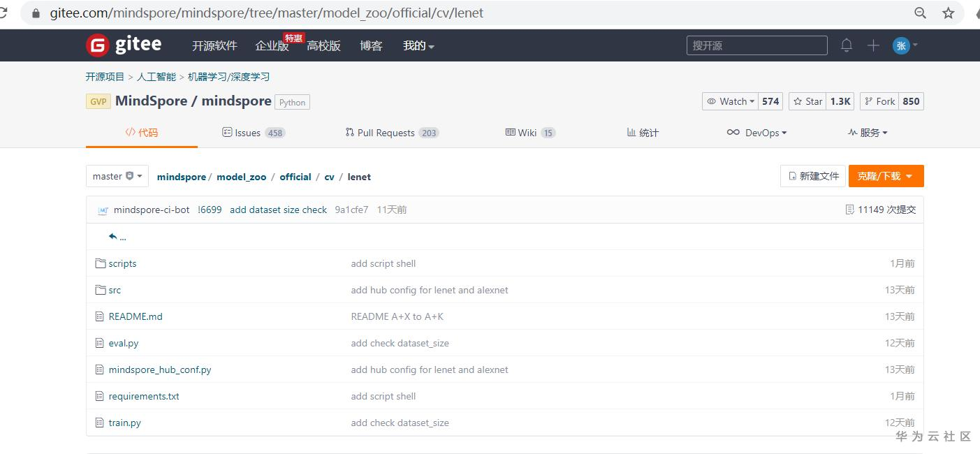The width and height of the screenshot is (980, 454).
Task: Click the mindspore_hub_conf.py file icon
Action: coord(99,369)
